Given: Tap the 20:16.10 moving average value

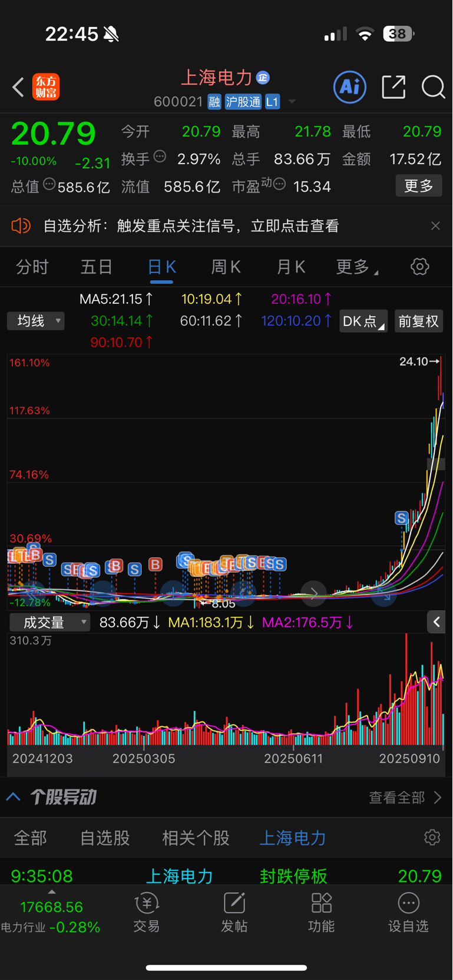Looking at the screenshot, I should pos(301,299).
